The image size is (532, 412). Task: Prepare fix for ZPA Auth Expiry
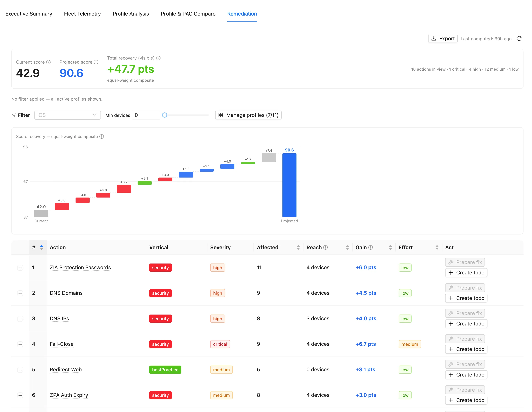(465, 390)
